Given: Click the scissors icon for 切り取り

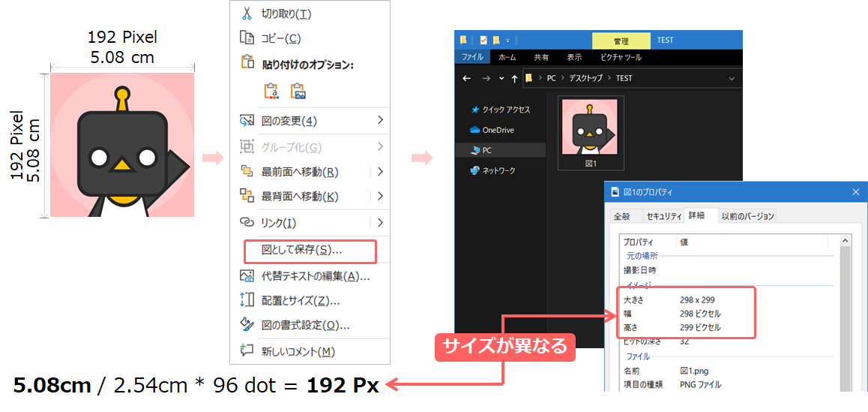Looking at the screenshot, I should (x=247, y=14).
